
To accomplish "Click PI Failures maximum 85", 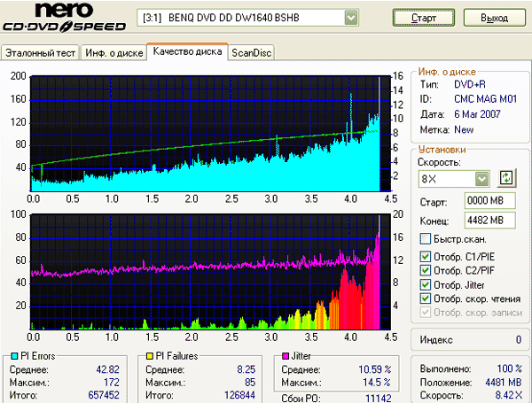I will [250, 383].
